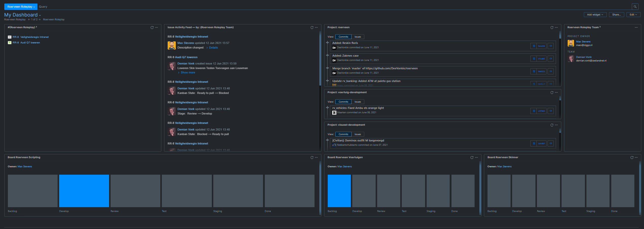Open the Roerveen Roleplay project menu

click(x=21, y=7)
